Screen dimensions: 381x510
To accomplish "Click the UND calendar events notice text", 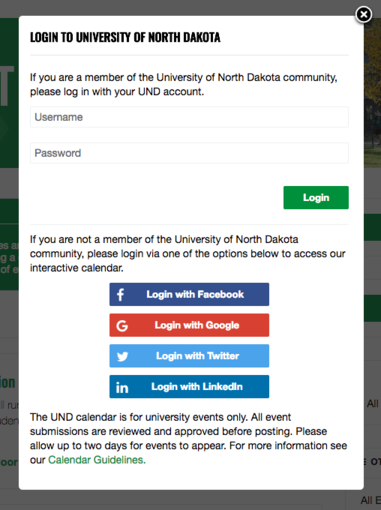I will point(189,438).
